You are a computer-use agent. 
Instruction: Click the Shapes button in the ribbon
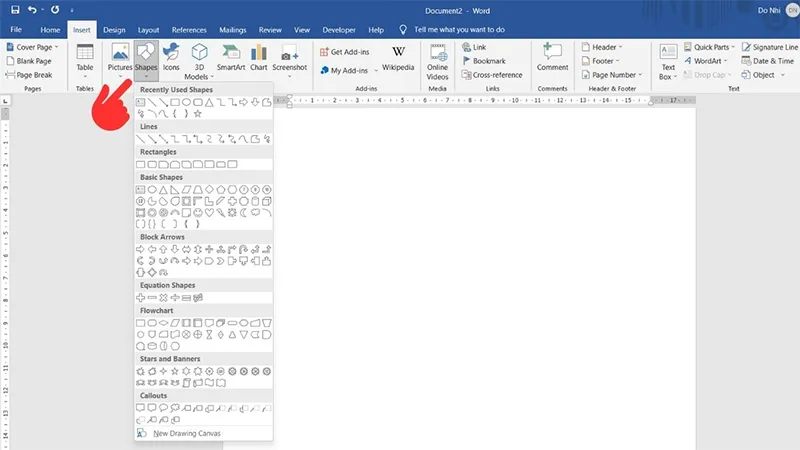coord(146,58)
